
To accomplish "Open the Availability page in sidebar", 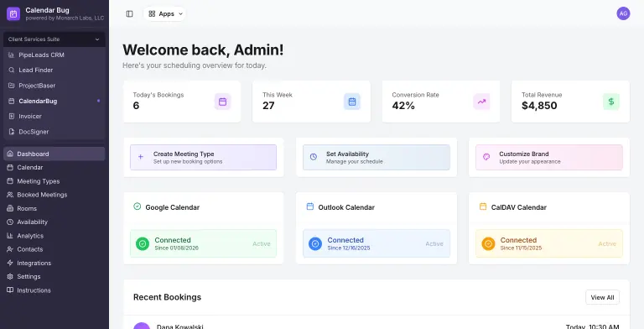I will pyautogui.click(x=55, y=222).
